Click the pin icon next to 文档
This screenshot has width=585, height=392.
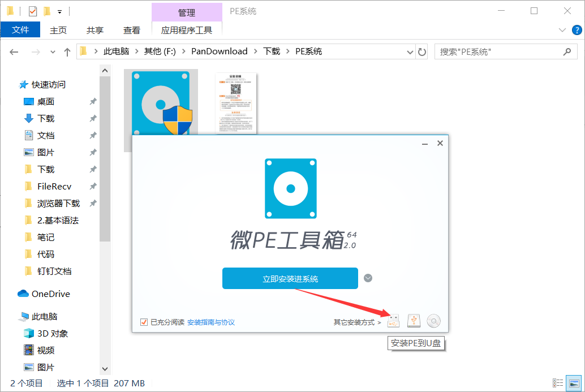tap(93, 135)
